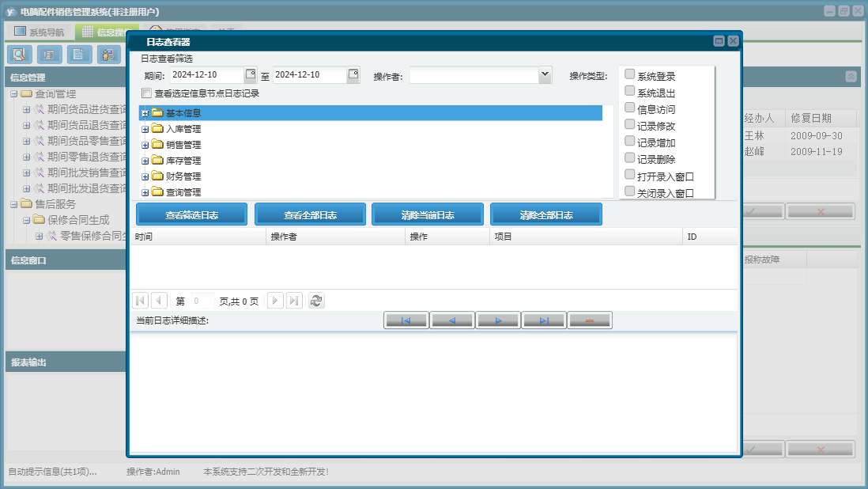Screen dimensions: 868x489
Task: Expand the 入库管理 tree node
Action: tap(145, 129)
